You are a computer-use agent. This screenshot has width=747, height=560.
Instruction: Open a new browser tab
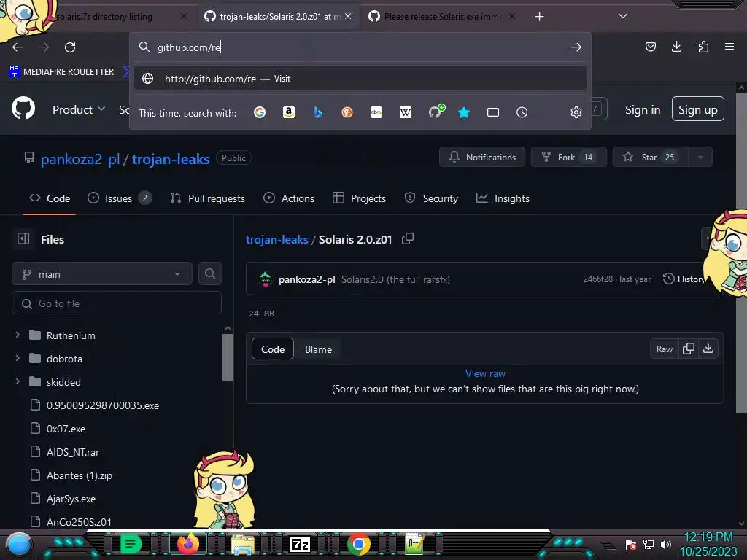coord(539,17)
